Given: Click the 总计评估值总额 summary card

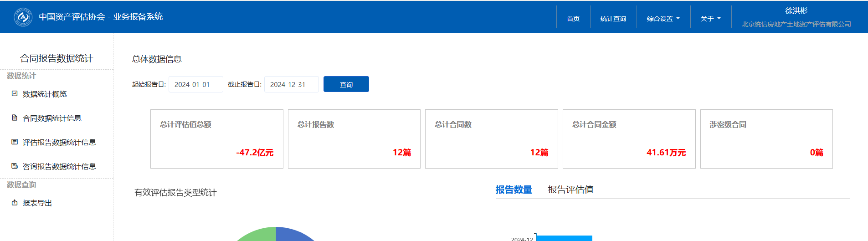Looking at the screenshot, I should click(216, 139).
